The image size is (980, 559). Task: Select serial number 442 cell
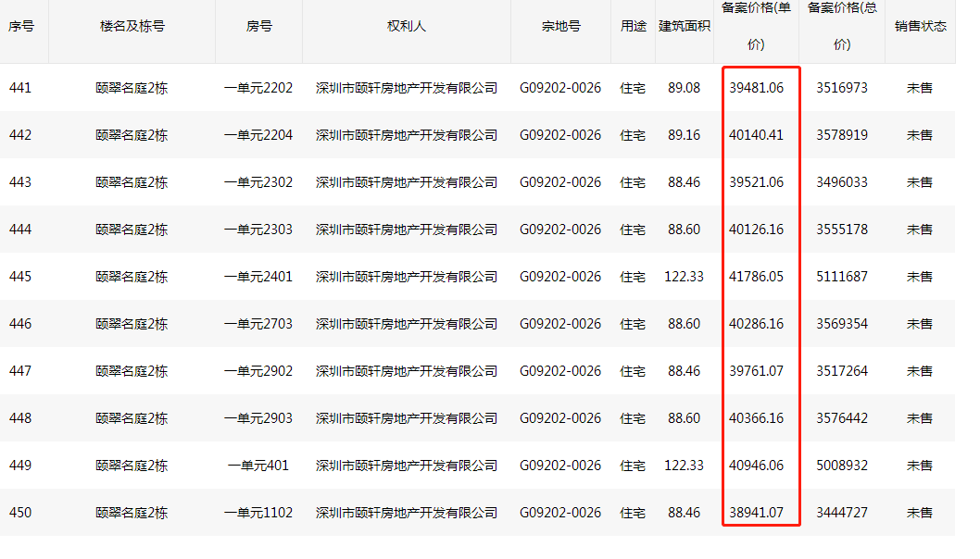point(20,135)
